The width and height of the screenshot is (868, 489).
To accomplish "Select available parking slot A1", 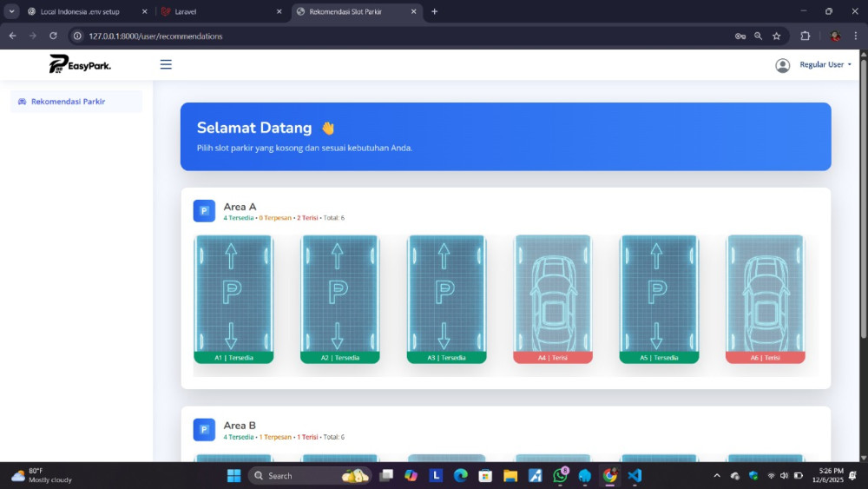I will (233, 298).
